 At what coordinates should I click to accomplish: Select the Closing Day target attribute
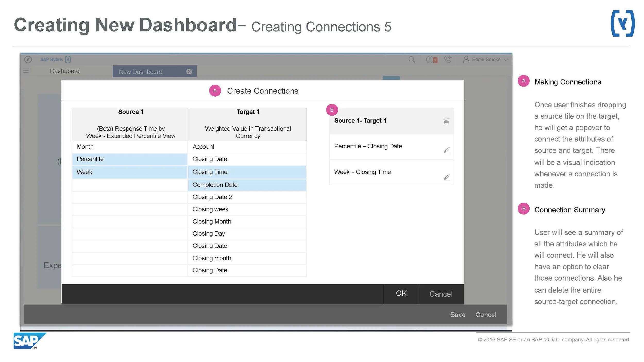247,234
